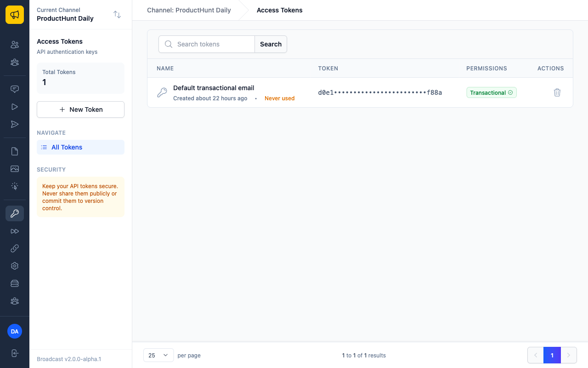Open the fast-forward double arrow icon
The width and height of the screenshot is (588, 368).
15,231
